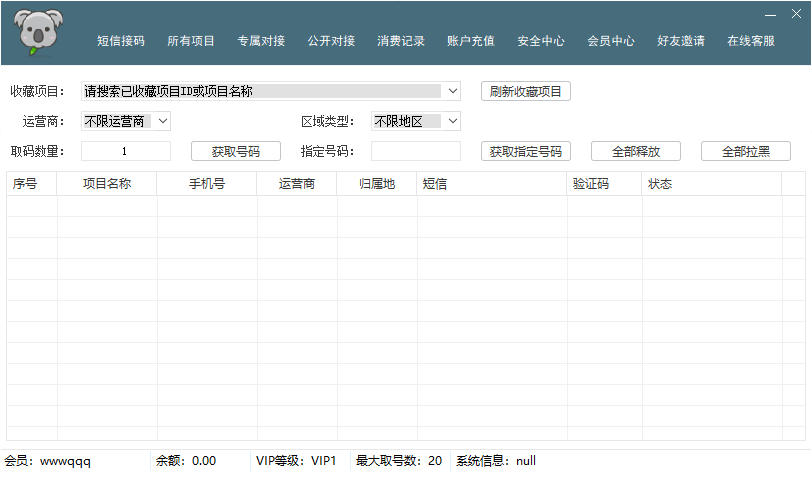Open 在线客服 support
812x502 pixels.
coord(751,41)
